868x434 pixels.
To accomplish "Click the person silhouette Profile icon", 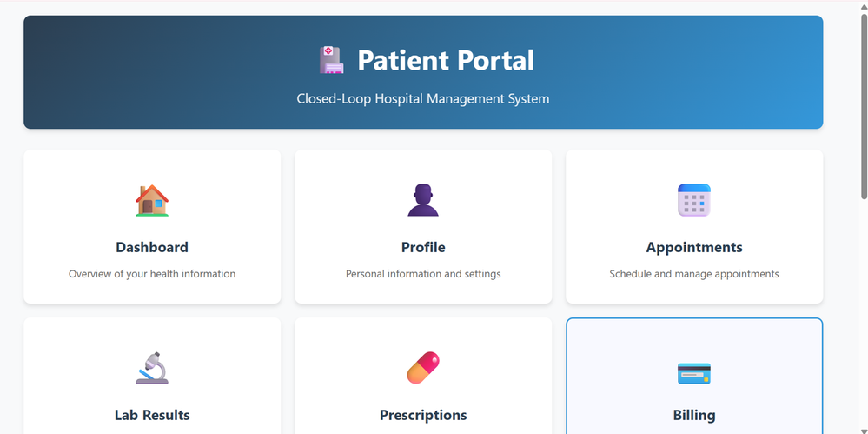I will [x=423, y=200].
